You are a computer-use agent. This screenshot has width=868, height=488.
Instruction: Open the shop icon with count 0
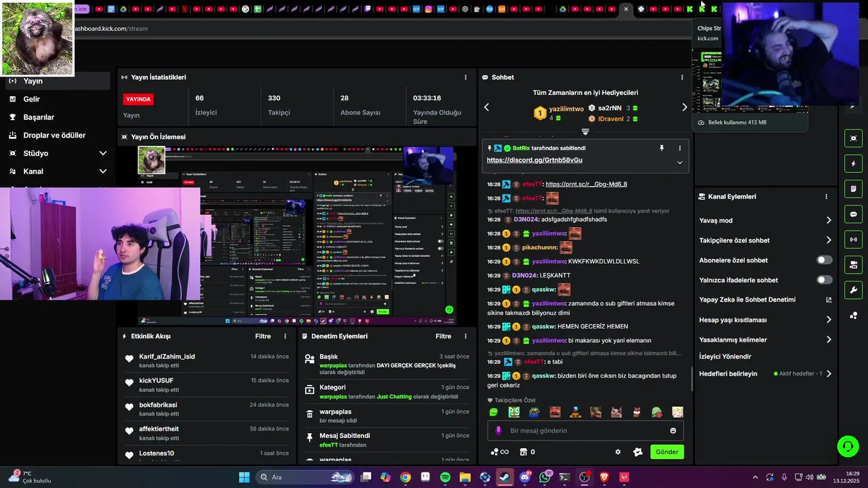coord(527,452)
